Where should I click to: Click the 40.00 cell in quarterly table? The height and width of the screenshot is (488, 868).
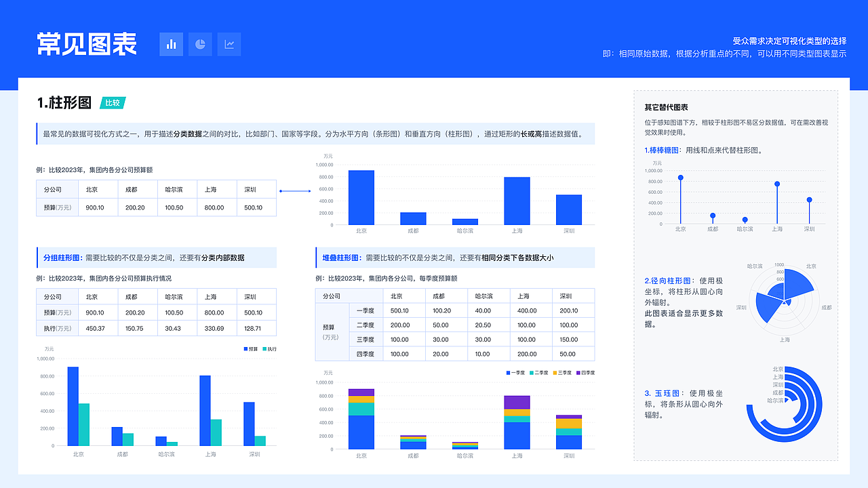(489, 310)
